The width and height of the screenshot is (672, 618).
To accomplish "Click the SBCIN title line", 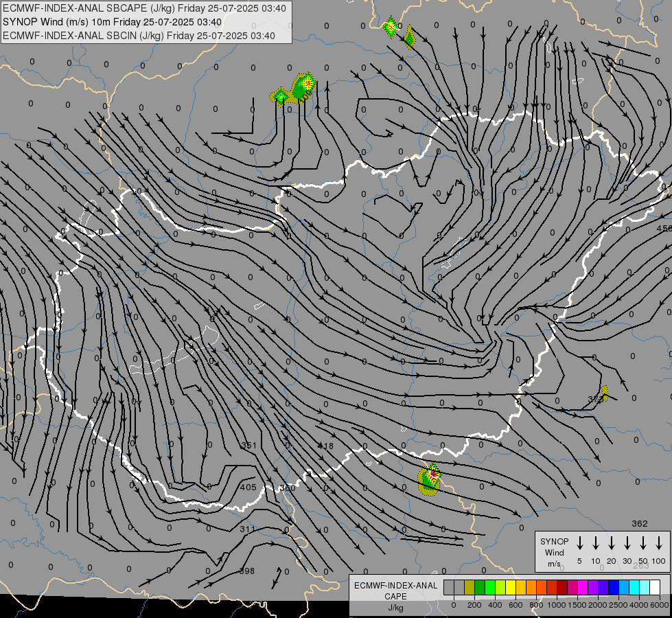I will pyautogui.click(x=139, y=36).
